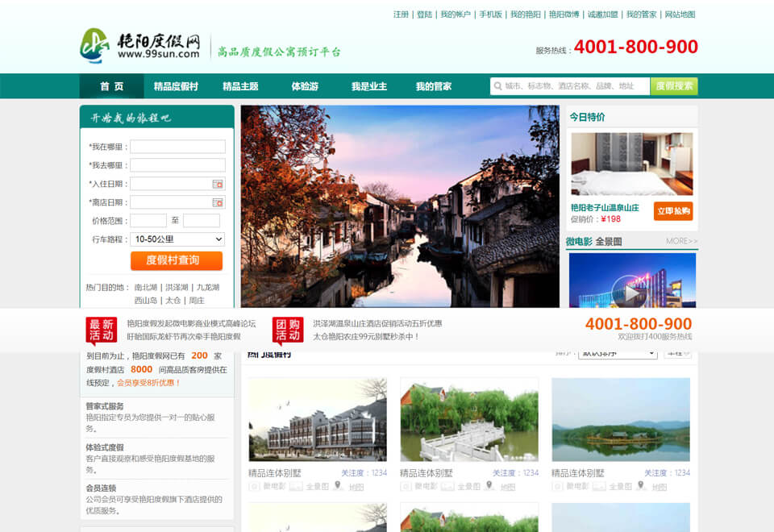
Task: Click map pin under white bridge card
Action: click(x=489, y=486)
